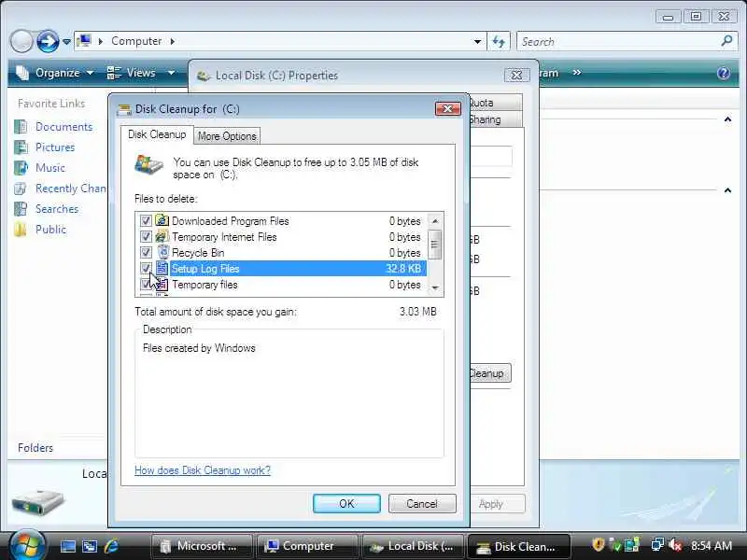The width and height of the screenshot is (747, 560).
Task: Open the Windows Start orb
Action: point(27,545)
